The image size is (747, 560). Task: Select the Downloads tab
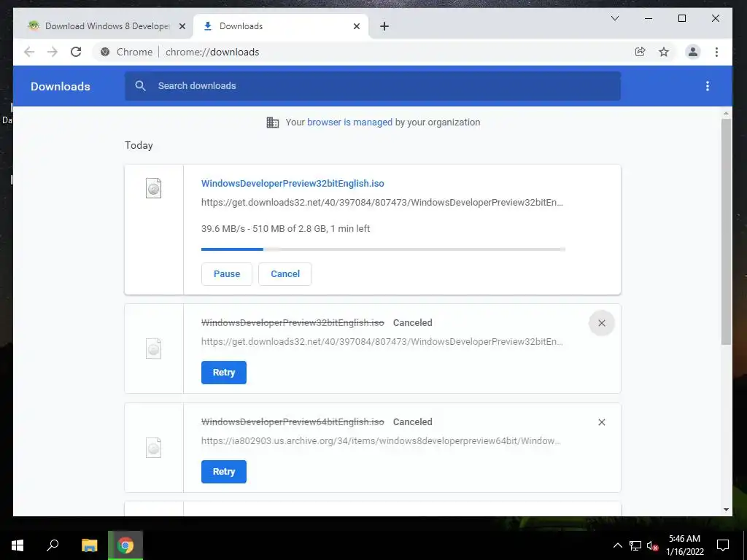click(x=281, y=26)
